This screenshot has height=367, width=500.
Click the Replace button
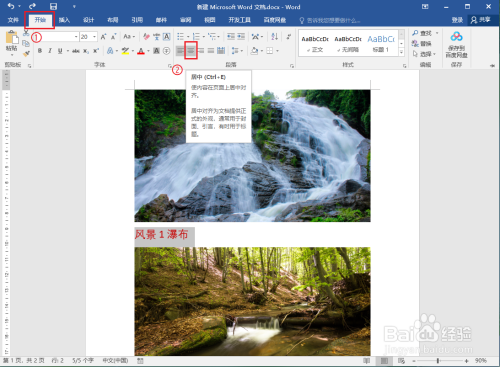(x=422, y=44)
